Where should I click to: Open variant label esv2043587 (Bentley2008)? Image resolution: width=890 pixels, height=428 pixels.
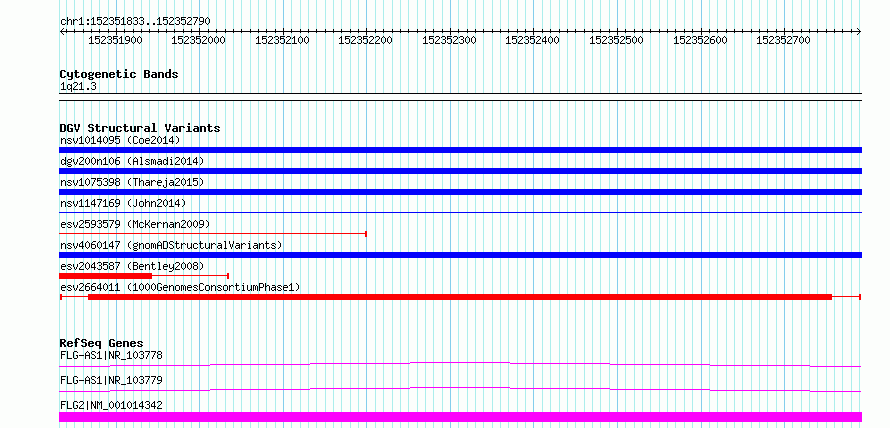point(131,266)
